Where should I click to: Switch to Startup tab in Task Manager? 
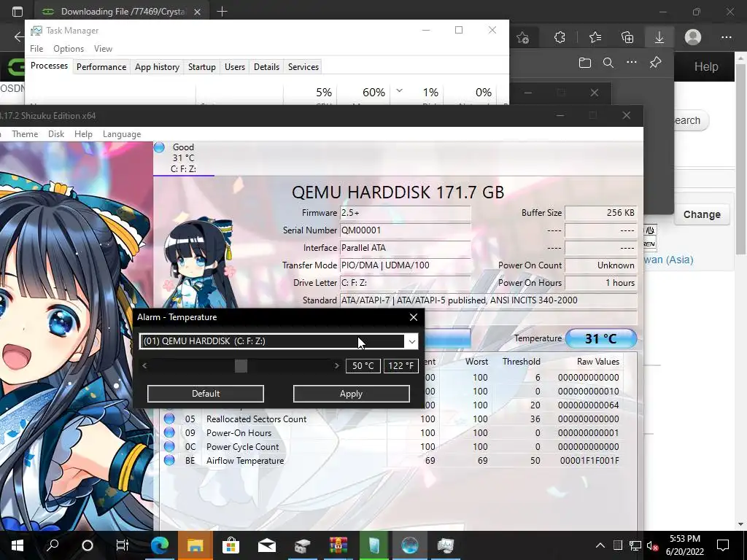[202, 66]
